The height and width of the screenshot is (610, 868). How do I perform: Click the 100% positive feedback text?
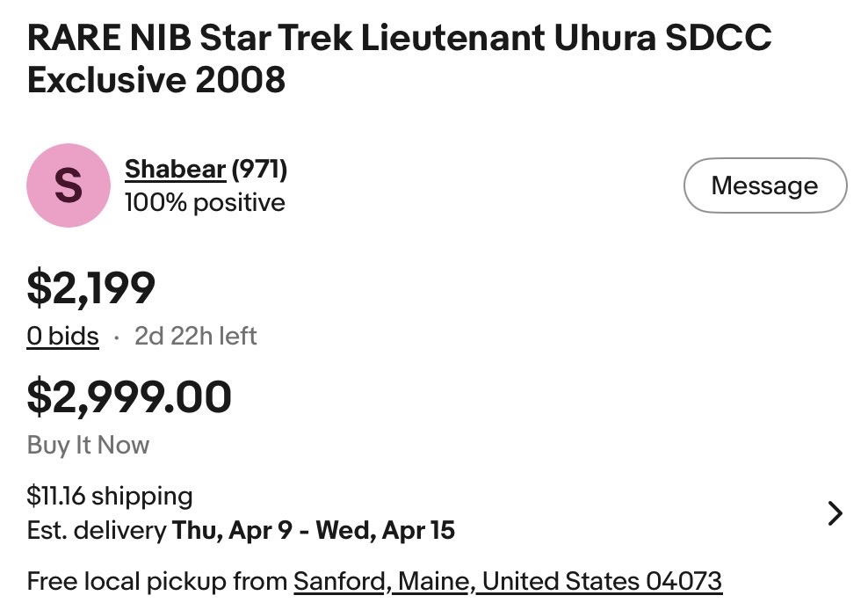tap(205, 203)
